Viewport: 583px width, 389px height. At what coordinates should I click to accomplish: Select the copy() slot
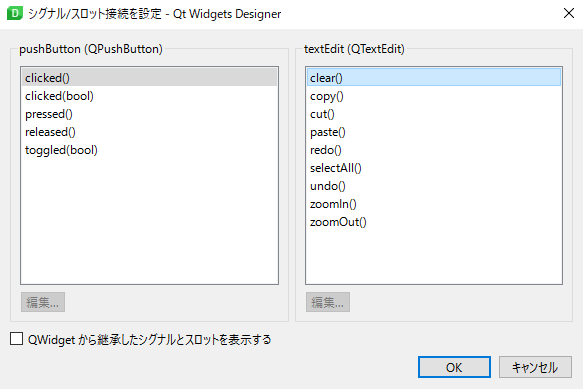434,96
